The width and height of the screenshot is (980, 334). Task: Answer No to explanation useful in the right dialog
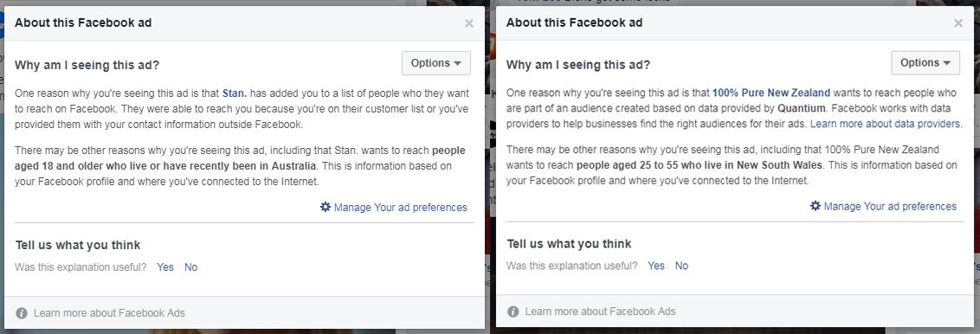click(x=681, y=266)
